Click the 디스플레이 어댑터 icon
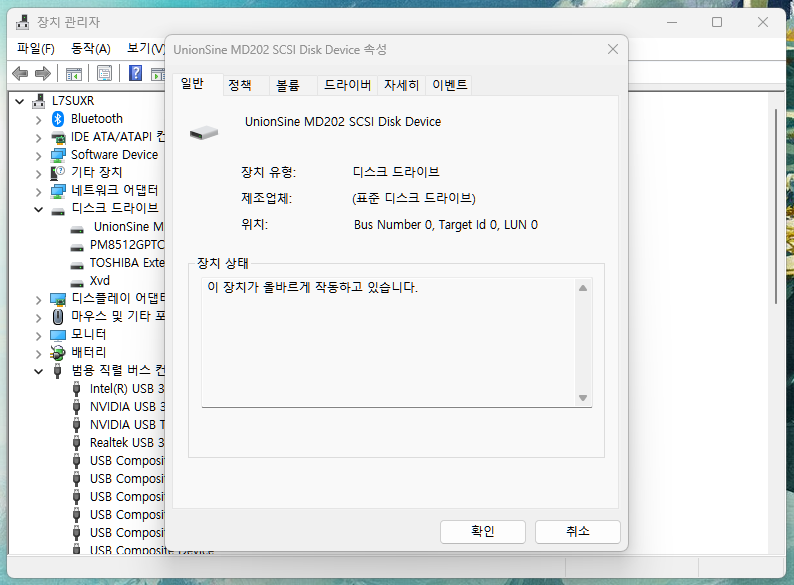Viewport: 794px width, 585px height. 58,299
